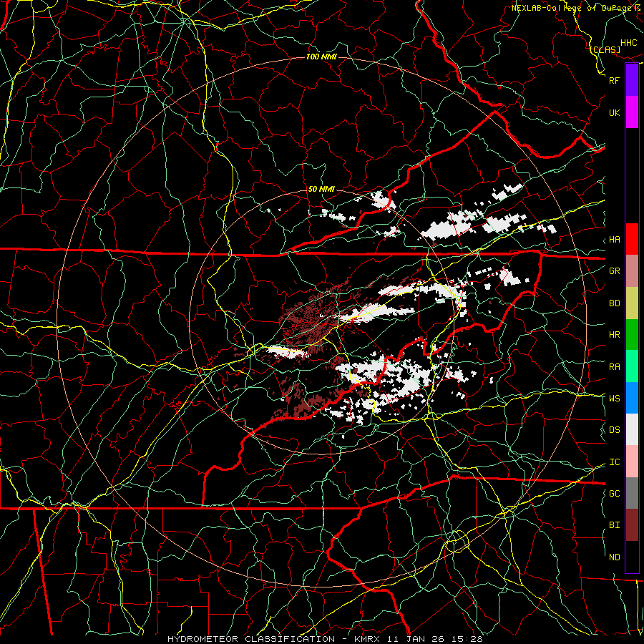Click the brown BI legend swatch
The height and width of the screenshot is (644, 644).
pos(632,525)
